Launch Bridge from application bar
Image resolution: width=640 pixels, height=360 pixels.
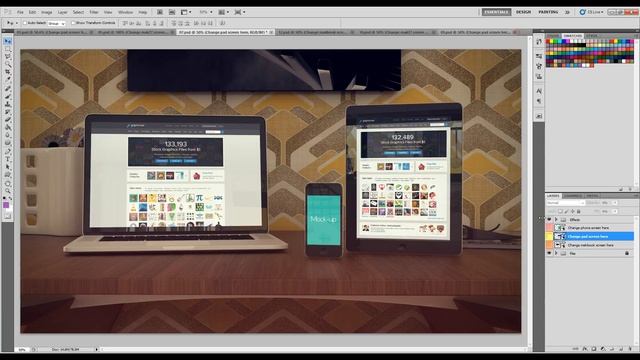(160, 12)
